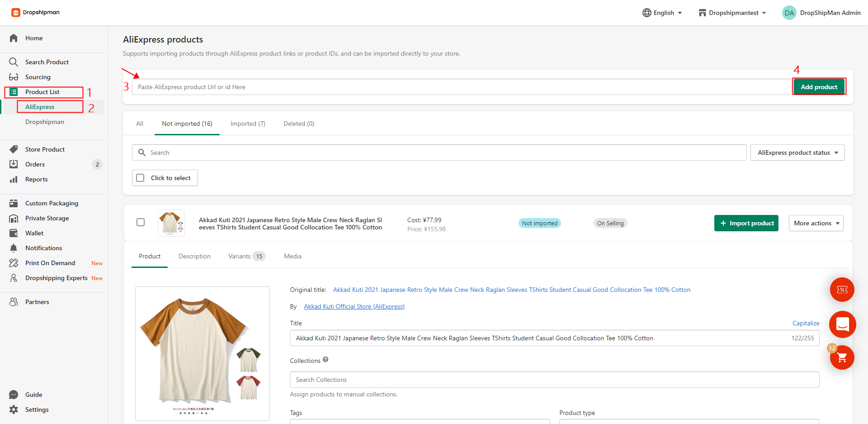
Task: Open the red chat support button
Action: pyautogui.click(x=842, y=324)
